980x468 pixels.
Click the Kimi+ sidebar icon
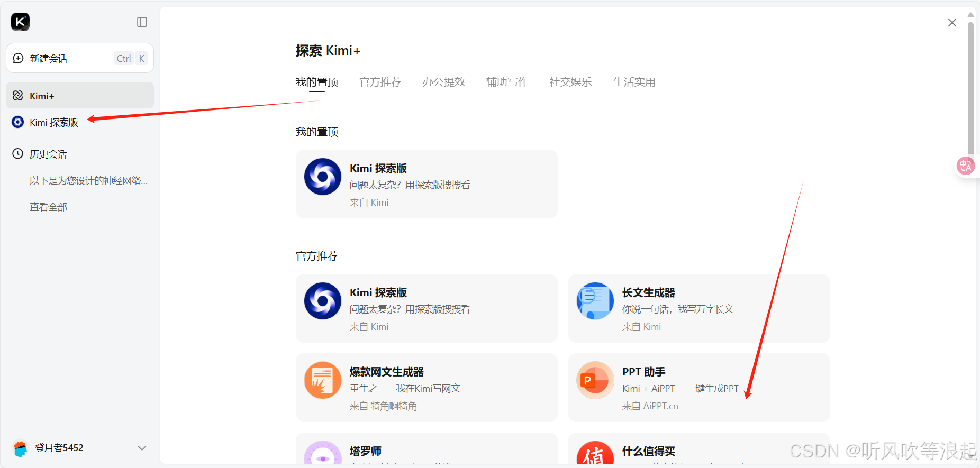[18, 96]
